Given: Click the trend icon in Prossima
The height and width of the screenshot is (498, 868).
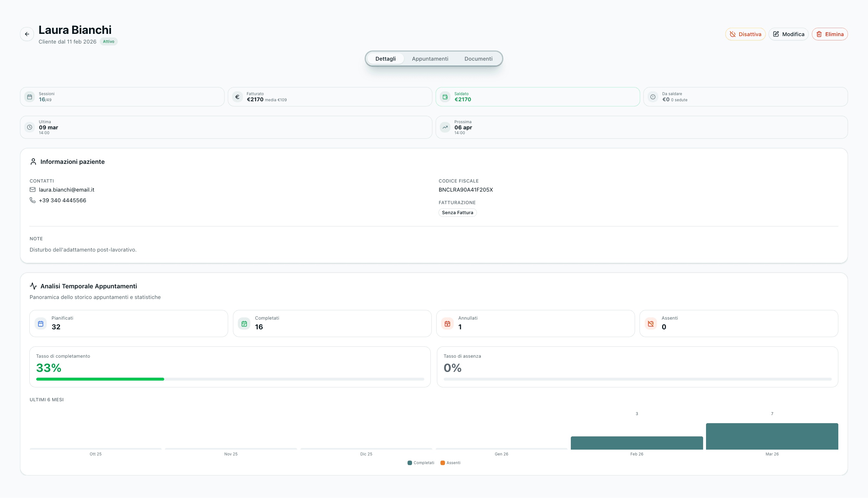Looking at the screenshot, I should tap(445, 127).
